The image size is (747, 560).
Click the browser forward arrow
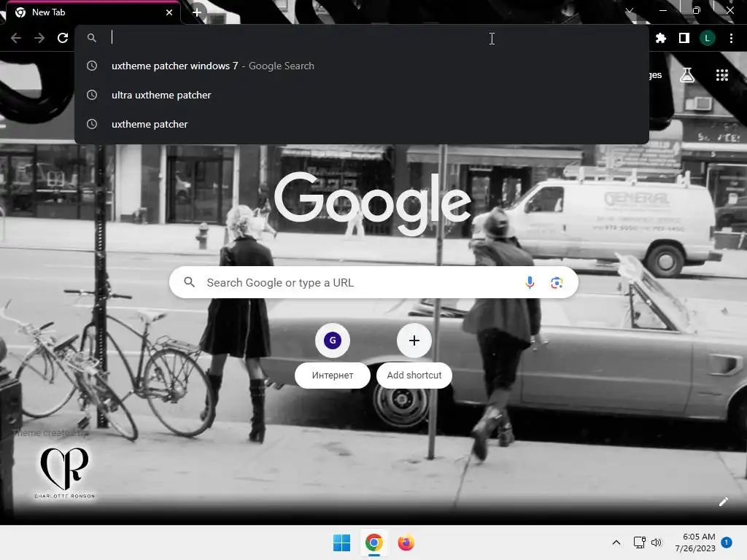[39, 38]
